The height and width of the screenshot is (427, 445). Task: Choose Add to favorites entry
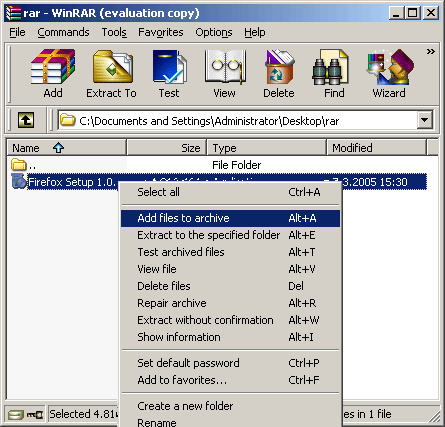[230, 380]
